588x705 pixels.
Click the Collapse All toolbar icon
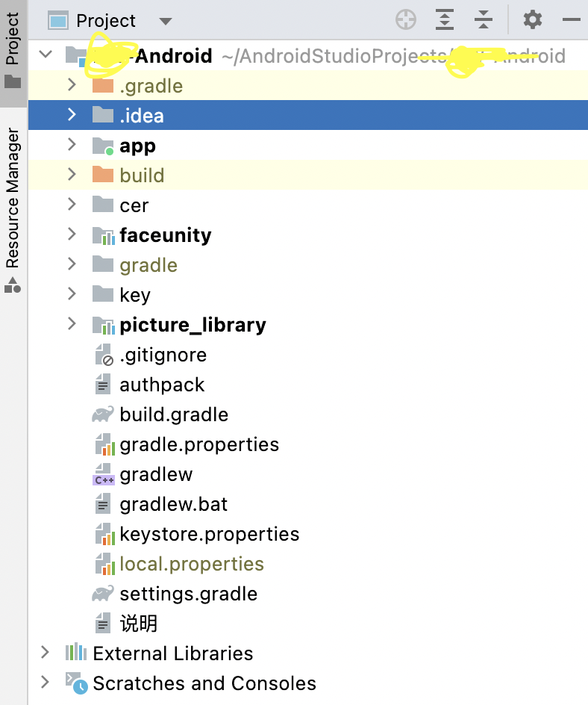coord(484,20)
